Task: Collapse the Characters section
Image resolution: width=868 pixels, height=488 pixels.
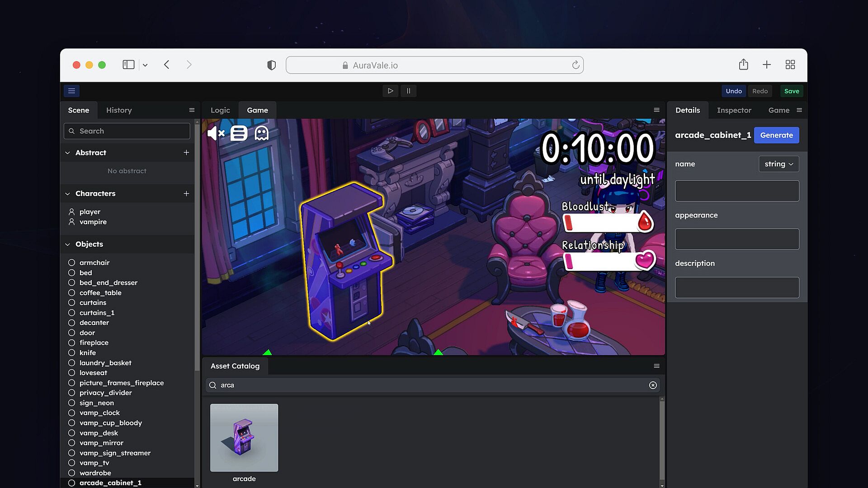Action: (67, 194)
